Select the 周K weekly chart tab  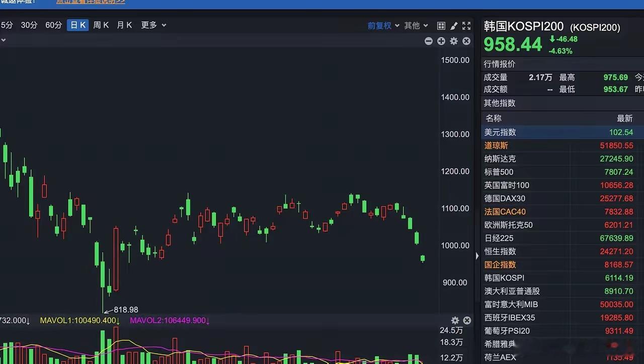(x=101, y=25)
